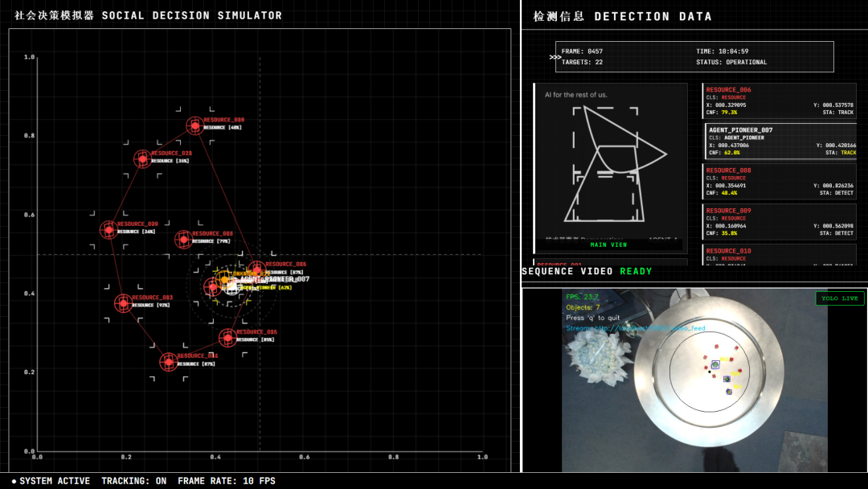Viewport: 868px width, 489px height.
Task: Click the YOLO LIVE badge
Action: (839, 298)
